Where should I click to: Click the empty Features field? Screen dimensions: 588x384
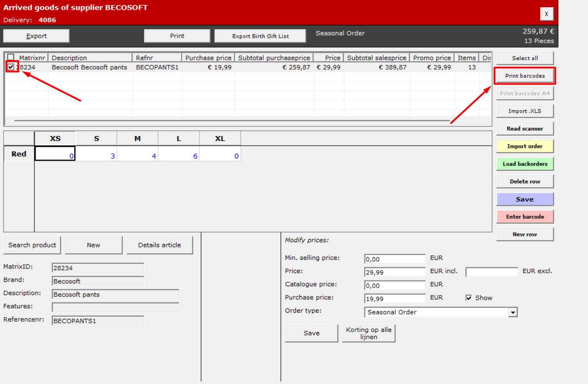click(115, 307)
